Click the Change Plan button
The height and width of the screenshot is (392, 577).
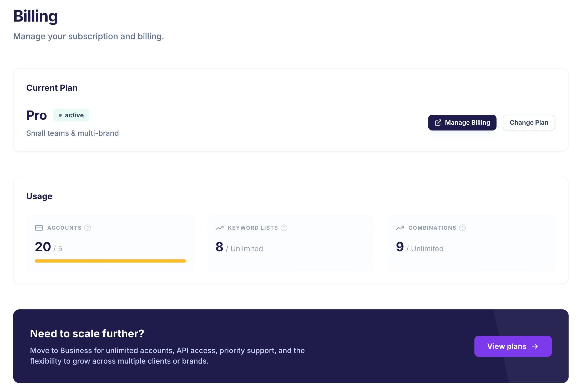pos(529,123)
